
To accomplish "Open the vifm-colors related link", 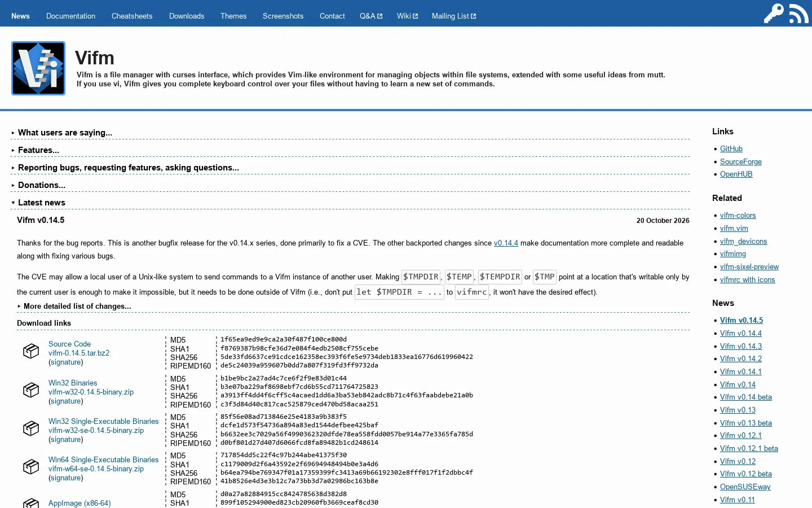I will pyautogui.click(x=738, y=215).
